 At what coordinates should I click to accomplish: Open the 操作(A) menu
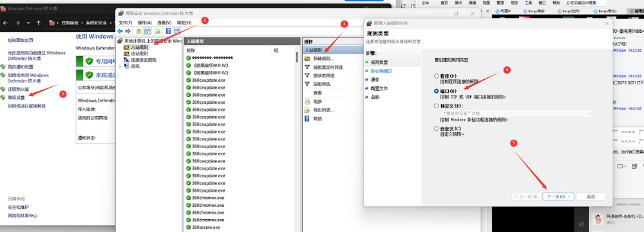(x=144, y=23)
